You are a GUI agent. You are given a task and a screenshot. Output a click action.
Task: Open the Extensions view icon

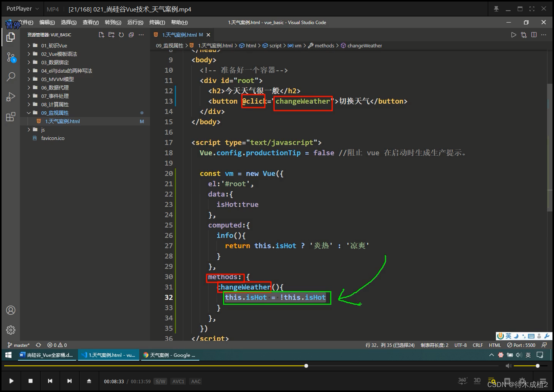tap(11, 117)
